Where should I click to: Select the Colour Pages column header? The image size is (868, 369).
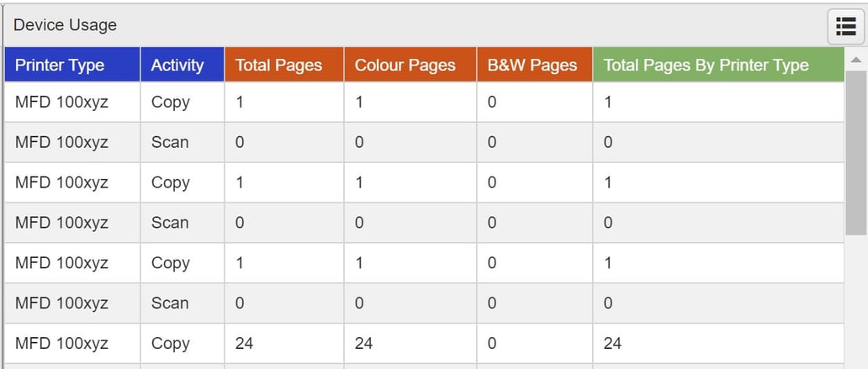tap(405, 65)
